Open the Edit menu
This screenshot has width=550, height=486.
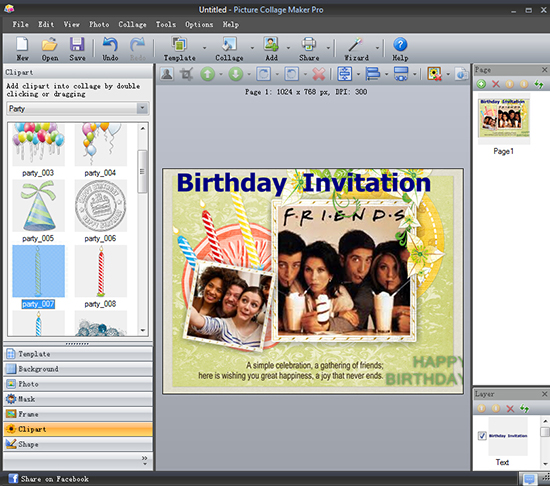pyautogui.click(x=46, y=24)
